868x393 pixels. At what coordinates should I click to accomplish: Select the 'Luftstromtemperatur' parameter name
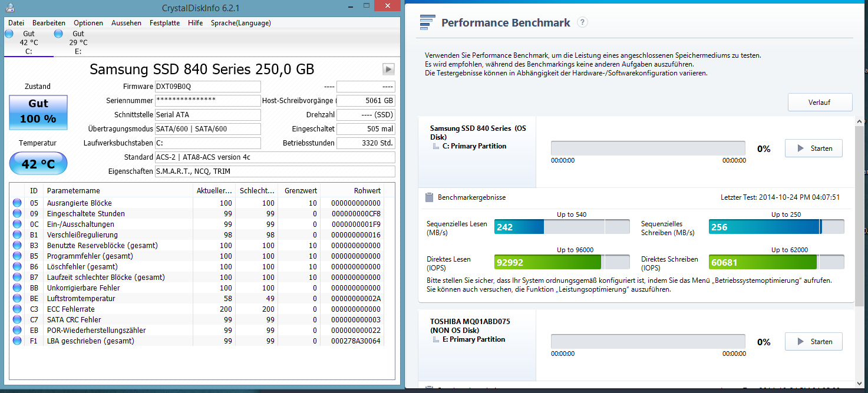81,299
